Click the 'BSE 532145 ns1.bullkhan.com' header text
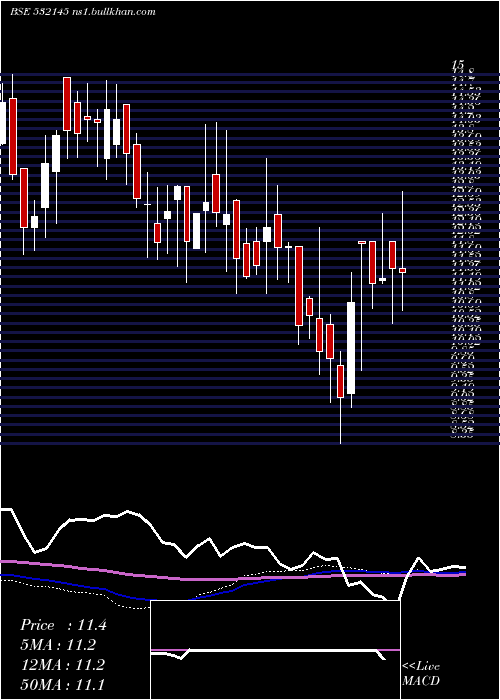The width and height of the screenshot is (500, 700). (x=83, y=12)
